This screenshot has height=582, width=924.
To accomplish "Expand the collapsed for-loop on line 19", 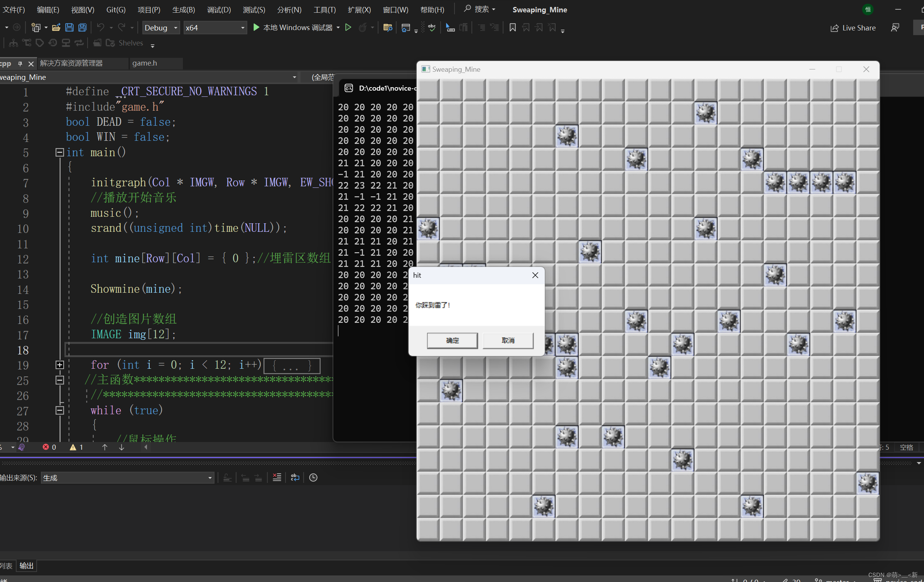I will [x=59, y=365].
